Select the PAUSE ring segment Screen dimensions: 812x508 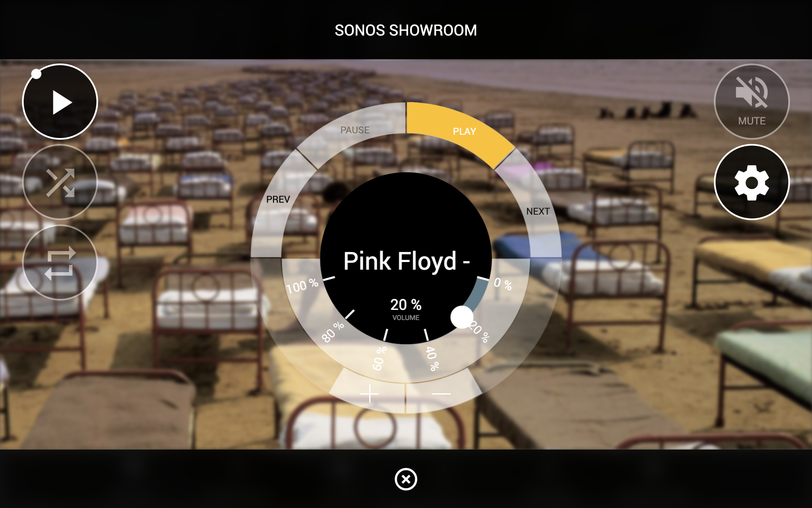[x=351, y=130]
